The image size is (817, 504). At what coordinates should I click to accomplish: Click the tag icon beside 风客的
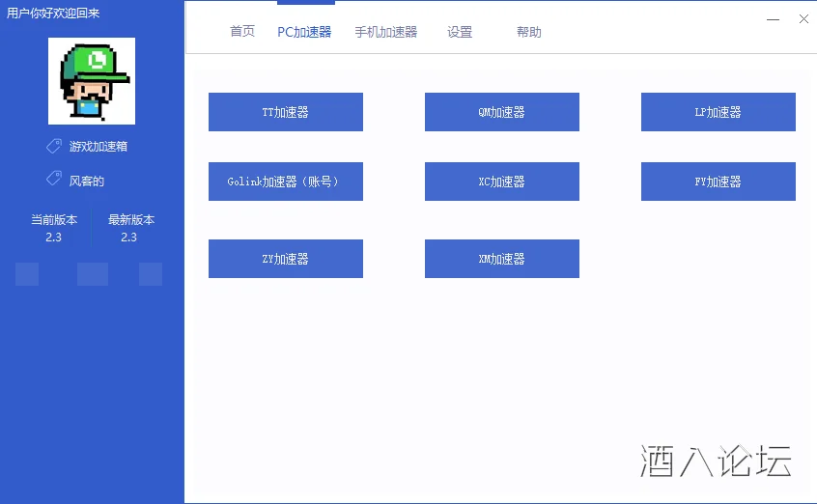[x=54, y=179]
